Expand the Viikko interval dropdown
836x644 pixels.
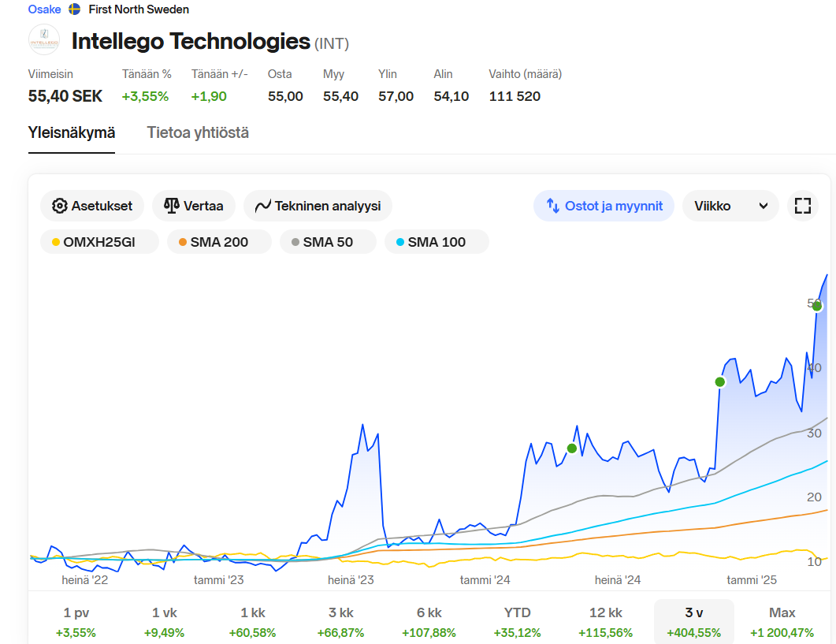pos(730,206)
